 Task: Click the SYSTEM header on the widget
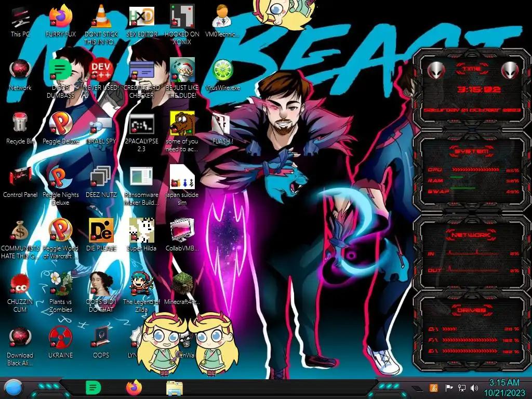(x=472, y=151)
